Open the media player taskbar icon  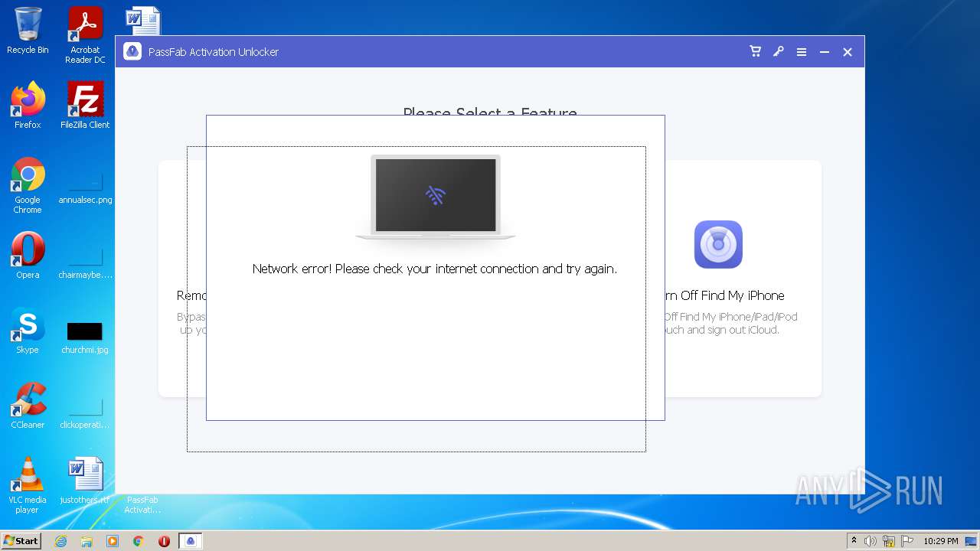113,541
